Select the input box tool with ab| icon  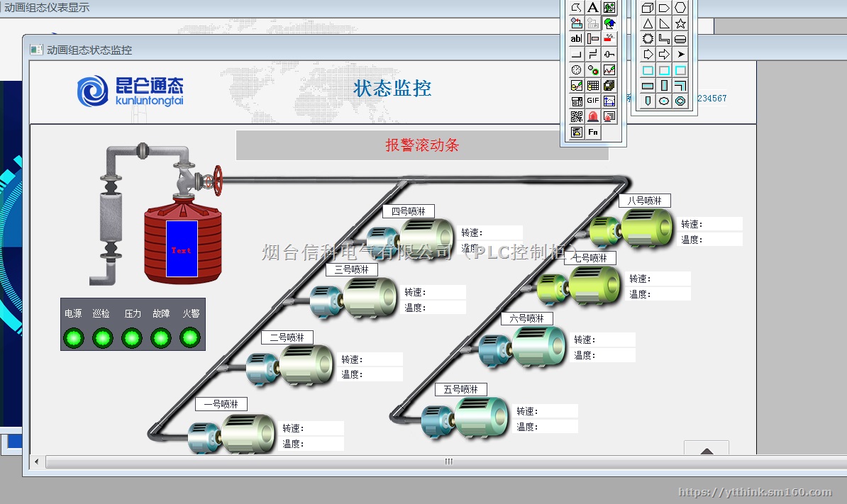[577, 38]
